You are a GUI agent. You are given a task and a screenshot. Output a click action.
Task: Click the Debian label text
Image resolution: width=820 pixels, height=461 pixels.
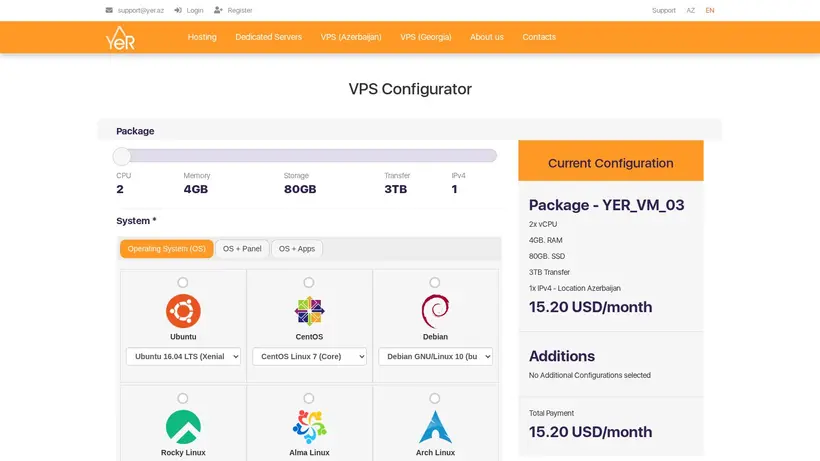pyautogui.click(x=435, y=337)
